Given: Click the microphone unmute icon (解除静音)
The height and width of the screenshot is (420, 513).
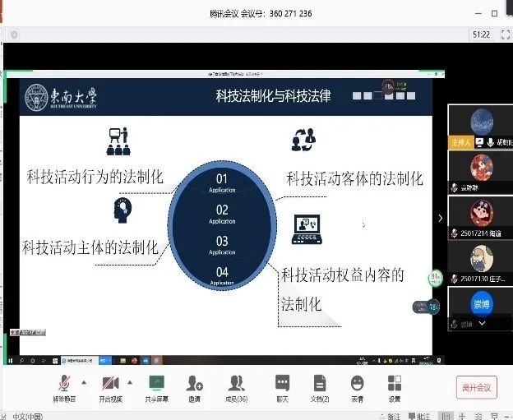Looking at the screenshot, I should [x=63, y=384].
